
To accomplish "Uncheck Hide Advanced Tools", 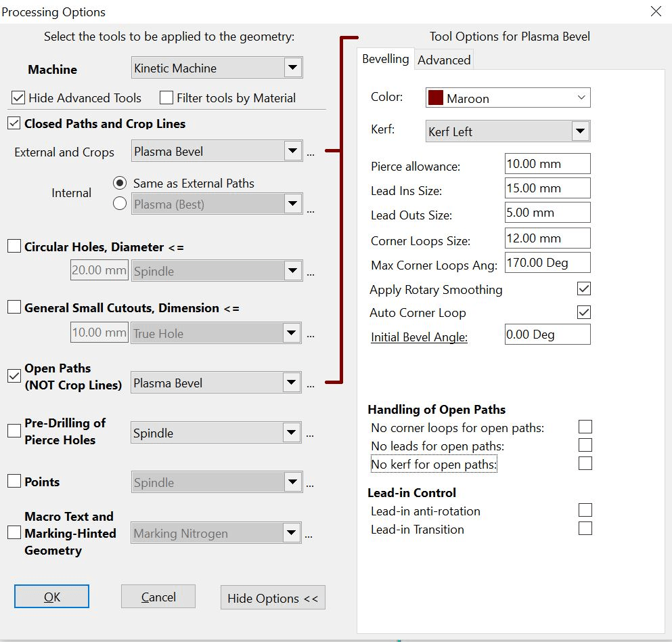I will click(16, 98).
